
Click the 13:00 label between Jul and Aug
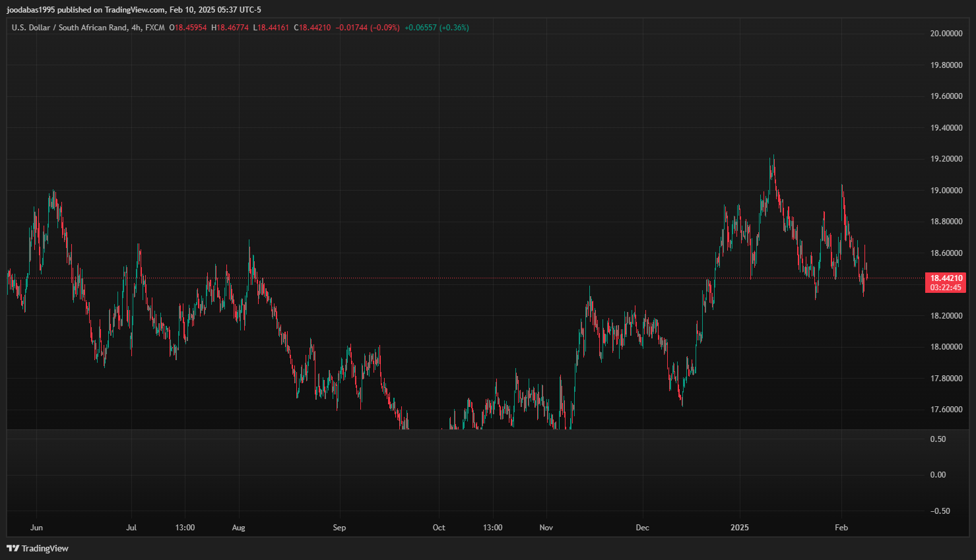185,528
